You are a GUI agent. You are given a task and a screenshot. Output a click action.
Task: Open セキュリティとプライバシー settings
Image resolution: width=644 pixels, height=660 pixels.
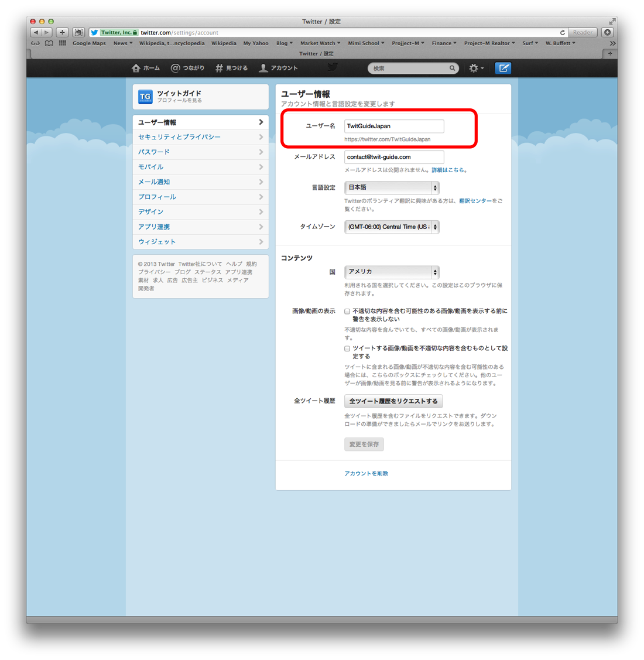[201, 137]
